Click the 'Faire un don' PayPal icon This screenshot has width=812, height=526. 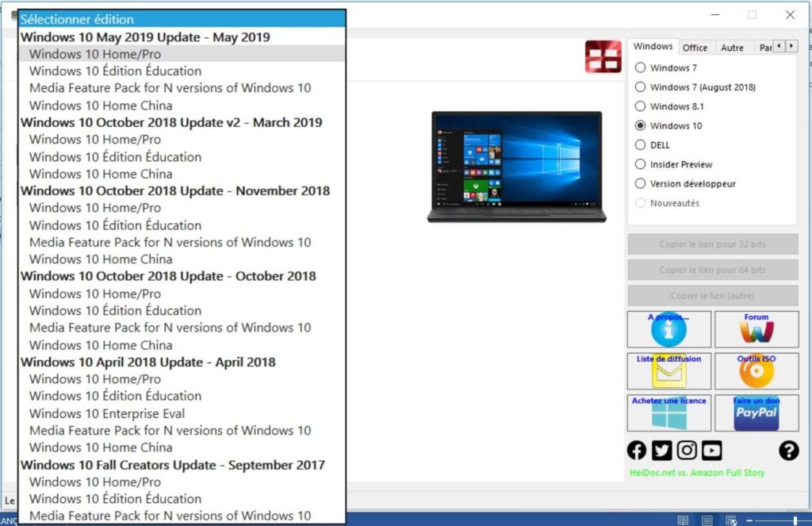pyautogui.click(x=756, y=413)
